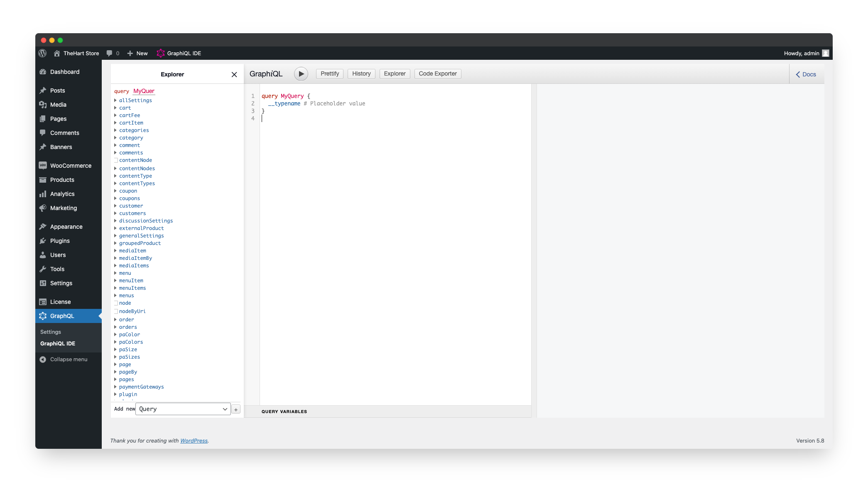Click the GraphiQL play/run button
The width and height of the screenshot is (868, 482).
300,73
